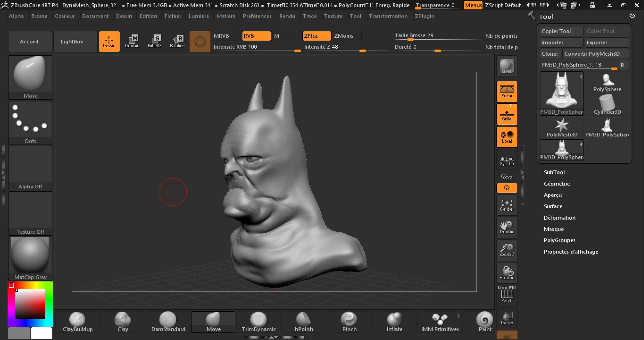Toggle Sym. Lo local symmetry
The width and height of the screenshot is (644, 340).
pyautogui.click(x=507, y=160)
